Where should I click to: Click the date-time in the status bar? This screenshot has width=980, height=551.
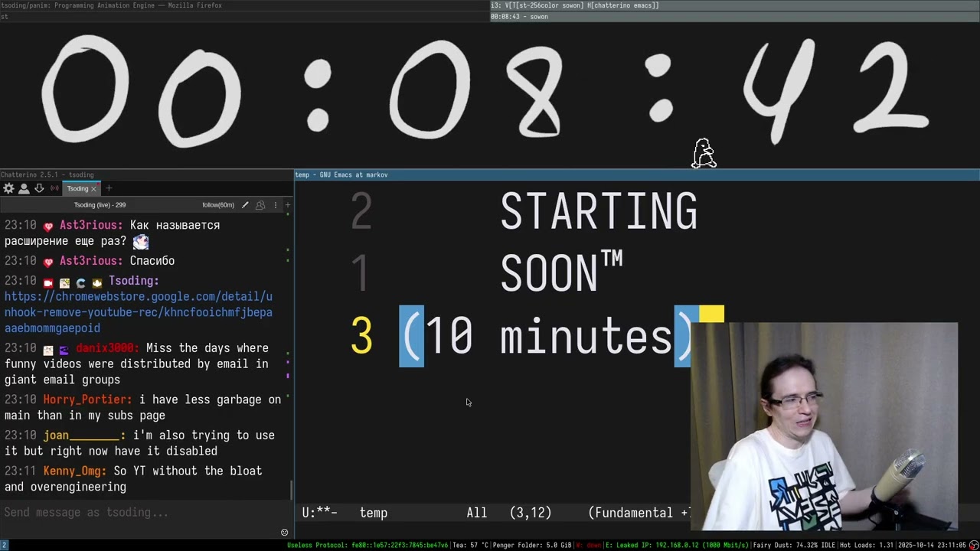click(930, 545)
